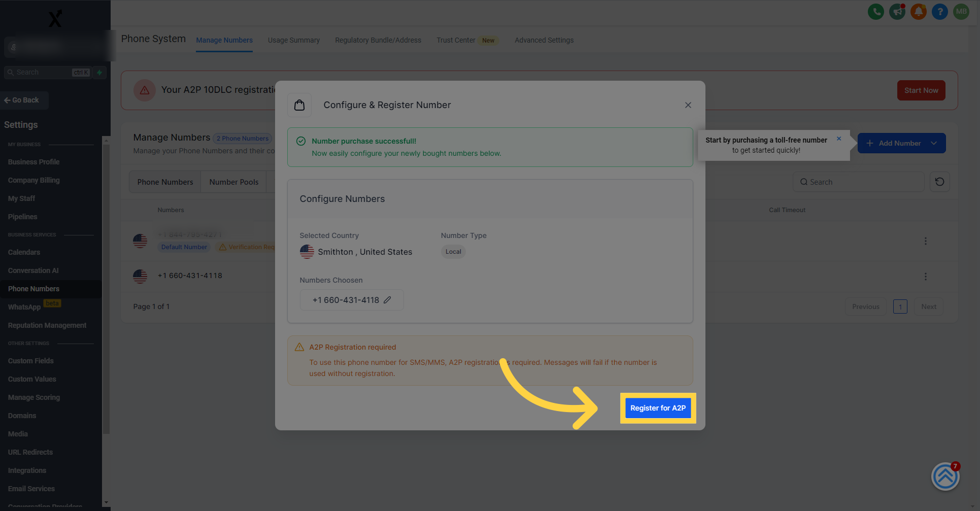This screenshot has width=980, height=511.
Task: Open Business Profile settings
Action: [x=34, y=162]
